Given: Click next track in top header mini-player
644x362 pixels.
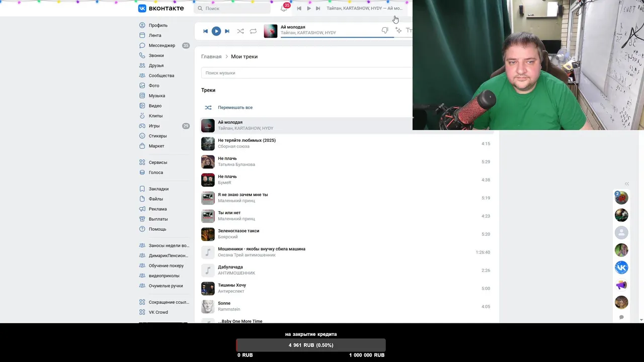Looking at the screenshot, I should [318, 8].
